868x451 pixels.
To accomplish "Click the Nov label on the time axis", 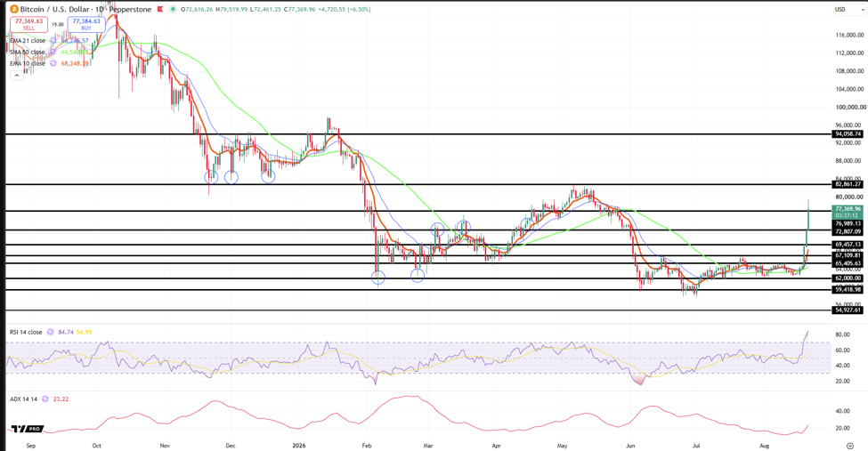I will click(x=165, y=446).
